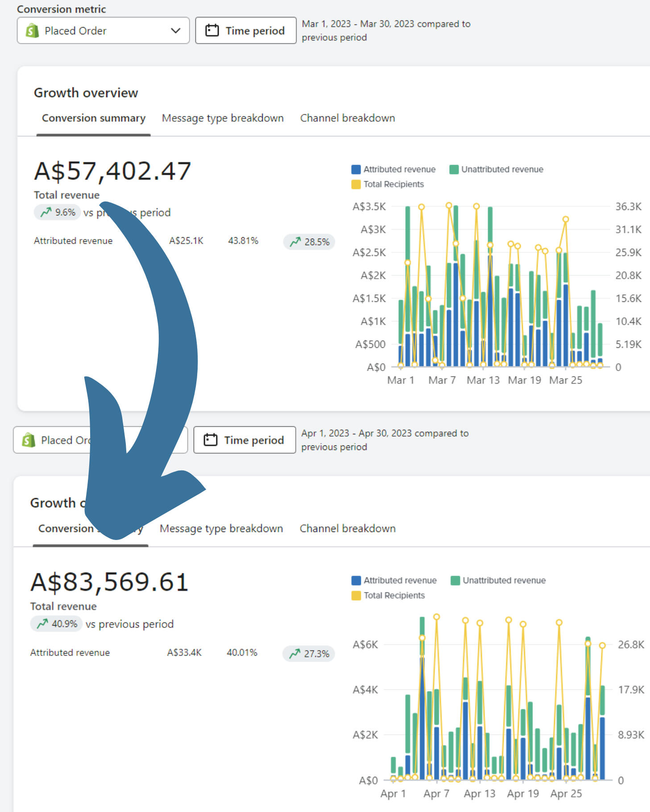Switch to lower Channel breakdown tab
The width and height of the screenshot is (650, 812).
[348, 528]
